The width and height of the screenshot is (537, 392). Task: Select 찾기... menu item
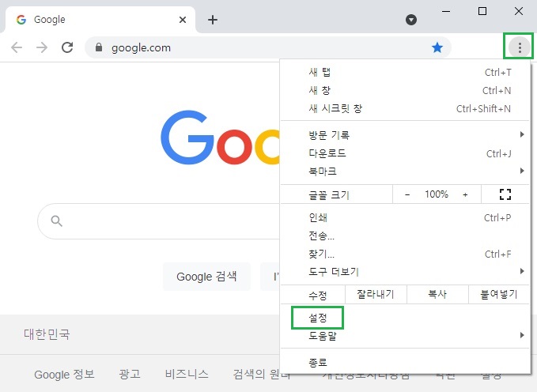click(405, 254)
